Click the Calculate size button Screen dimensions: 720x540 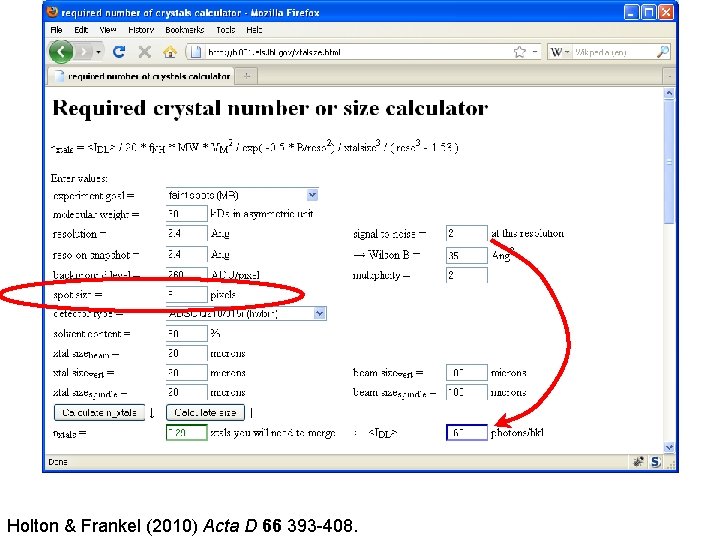pos(205,412)
